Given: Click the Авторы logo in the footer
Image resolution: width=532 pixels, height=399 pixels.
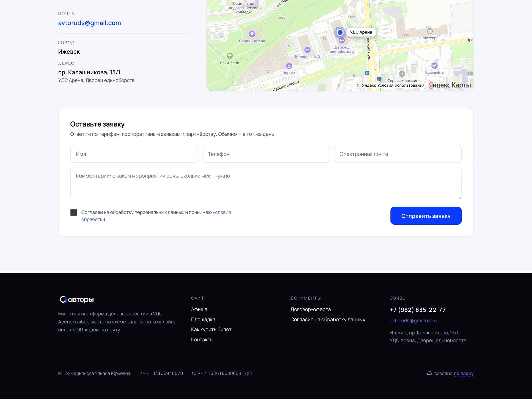Looking at the screenshot, I should [77, 300].
